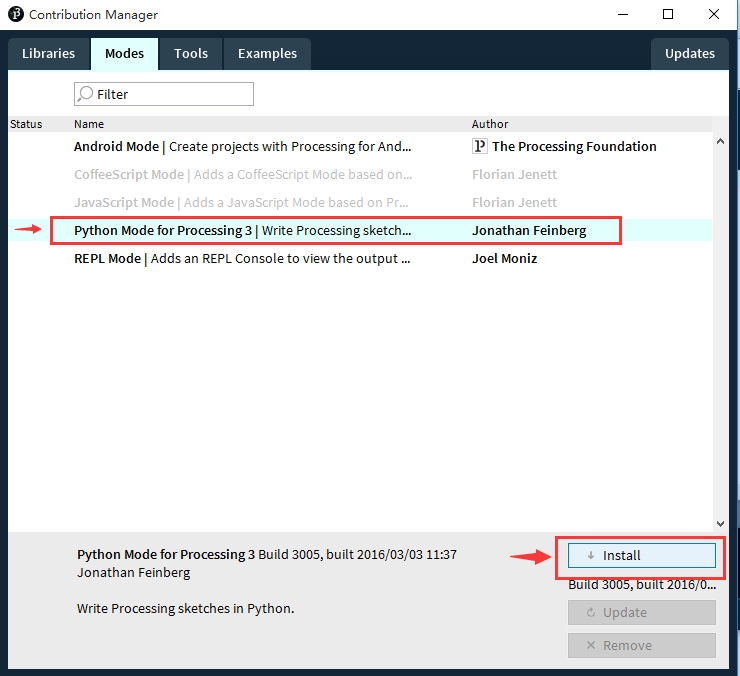This screenshot has width=740, height=676.
Task: Click the scrollbar up arrow
Action: (x=720, y=141)
